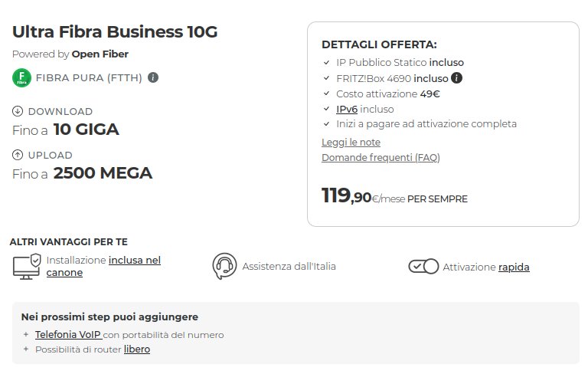This screenshot has height=374, width=588.
Task: Click the rapid activation switch icon
Action: coord(423,267)
